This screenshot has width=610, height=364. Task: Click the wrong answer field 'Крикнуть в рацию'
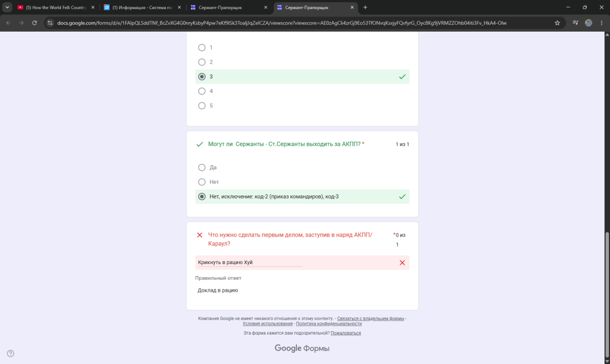[302, 262]
